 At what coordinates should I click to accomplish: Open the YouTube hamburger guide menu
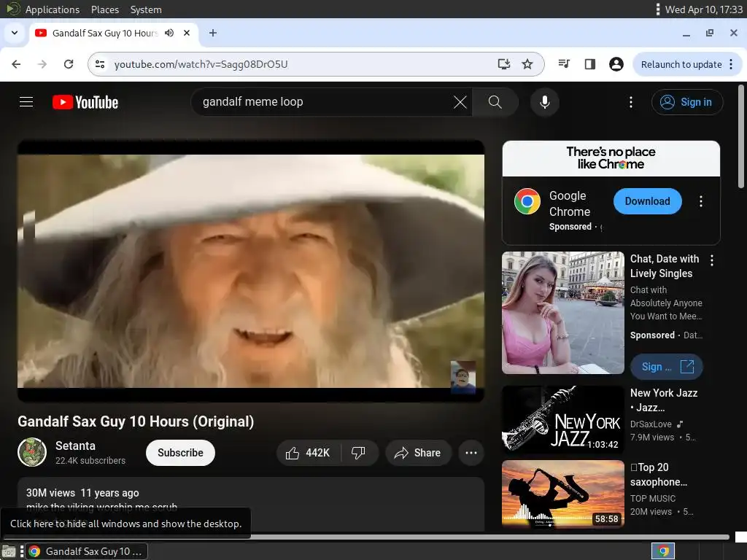coord(26,102)
